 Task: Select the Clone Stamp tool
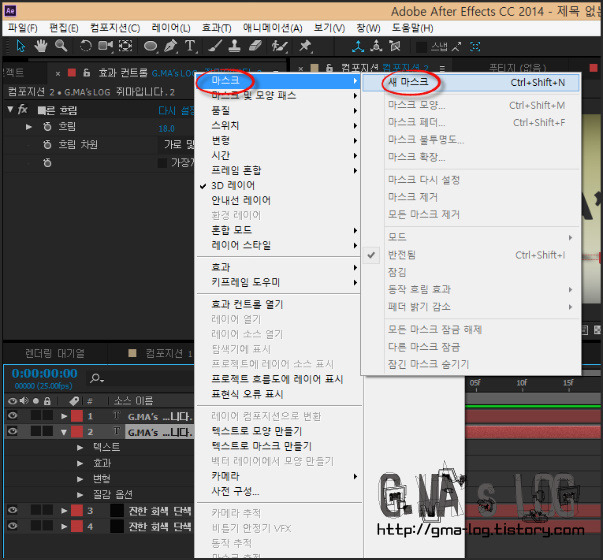(235, 46)
